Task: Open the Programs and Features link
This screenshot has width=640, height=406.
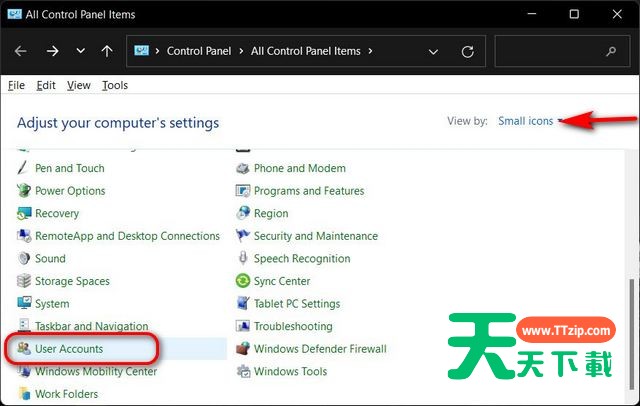Action: tap(309, 191)
